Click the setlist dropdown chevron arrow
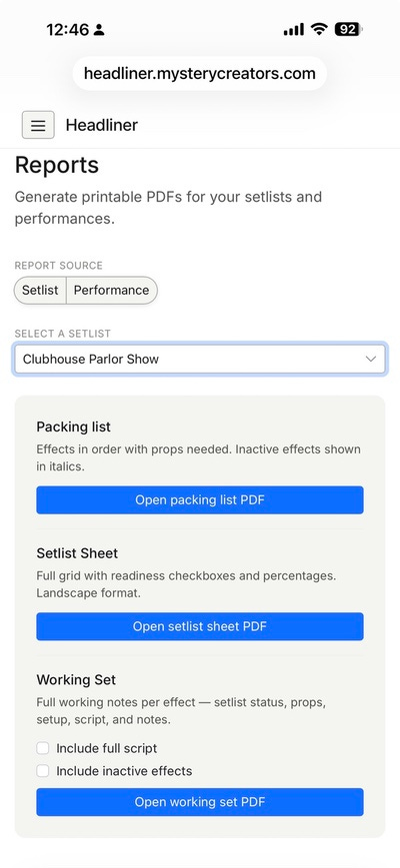The width and height of the screenshot is (400, 868). pos(371,360)
